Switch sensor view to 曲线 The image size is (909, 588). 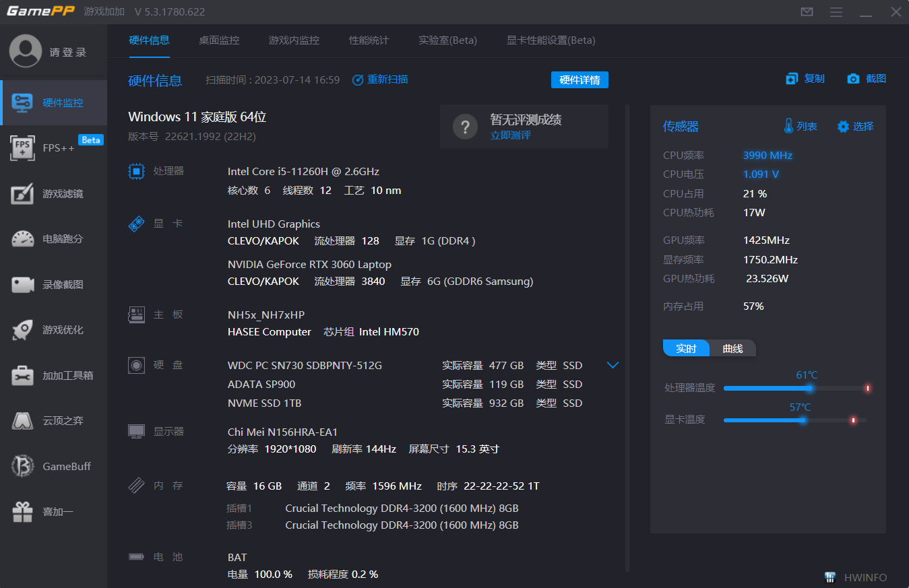732,348
